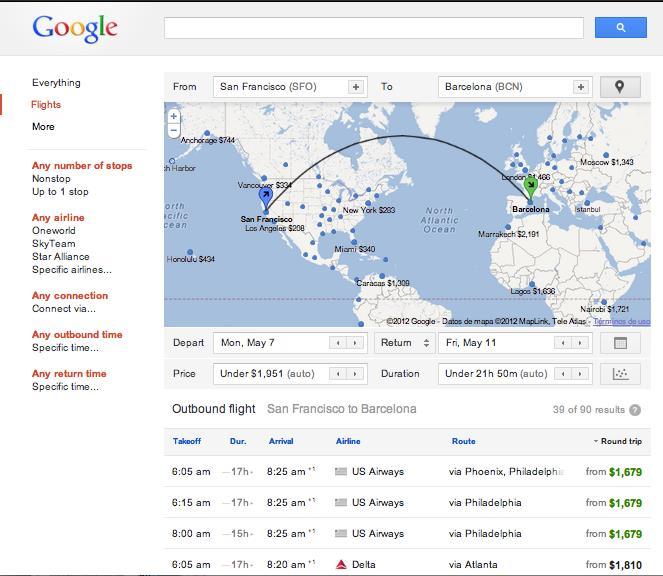Select the Delta flight via Atlanta
This screenshot has width=663, height=576.
pyautogui.click(x=407, y=564)
